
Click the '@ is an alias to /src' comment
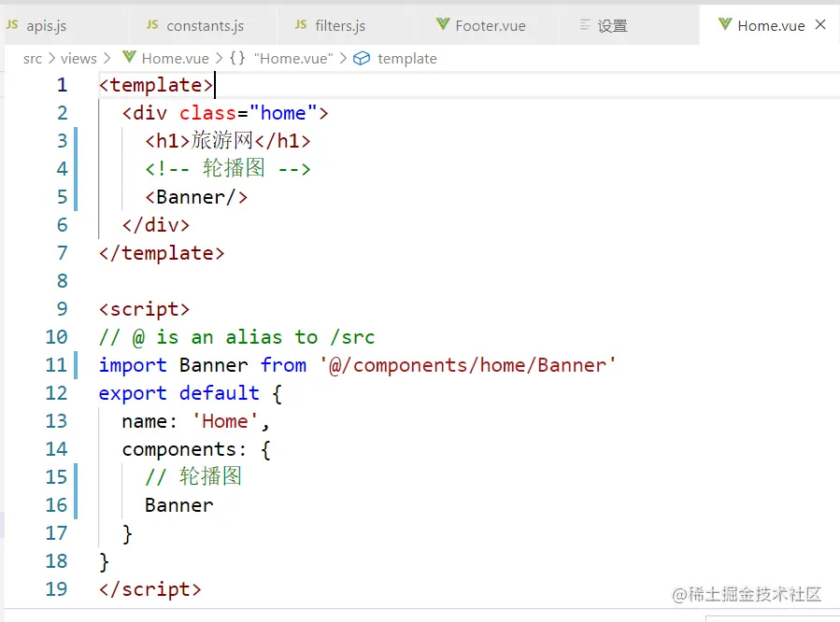pyautogui.click(x=236, y=337)
